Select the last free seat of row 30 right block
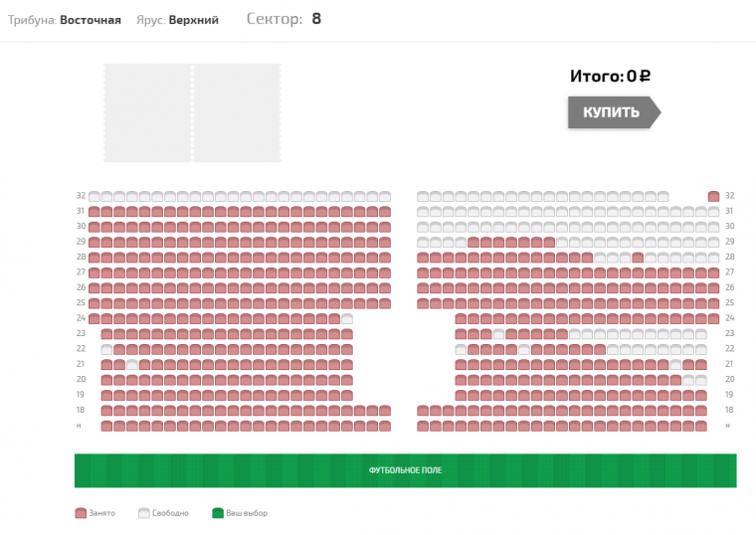The height and width of the screenshot is (535, 756). 713,227
